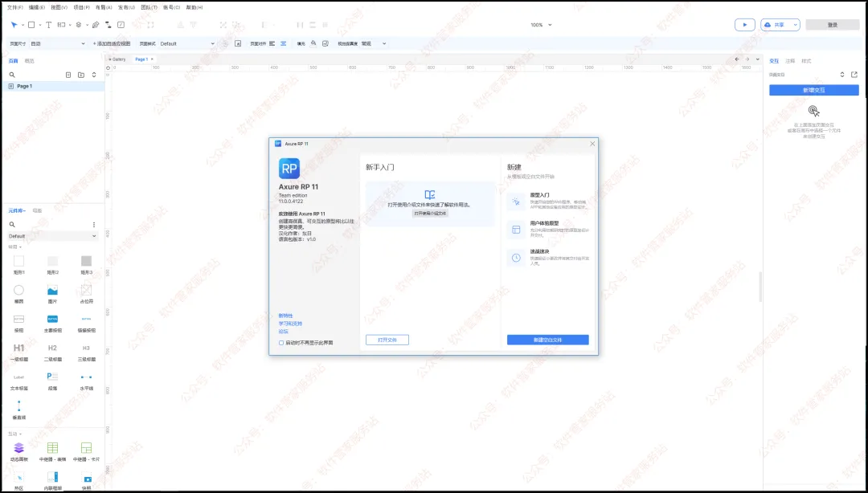The width and height of the screenshot is (868, 493).
Task: Click the 新增交互 new interaction button
Action: tap(813, 90)
